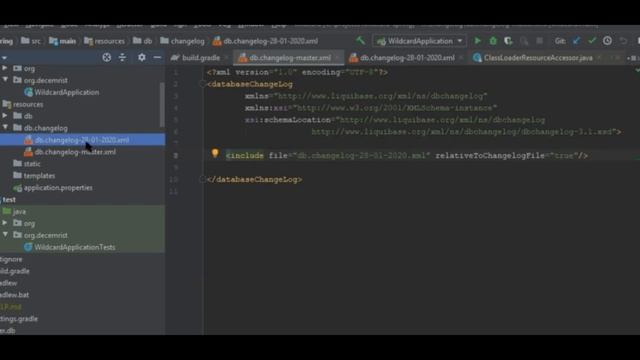640x360 pixels.
Task: Run WildcardApplication with the green play icon
Action: pos(477,41)
